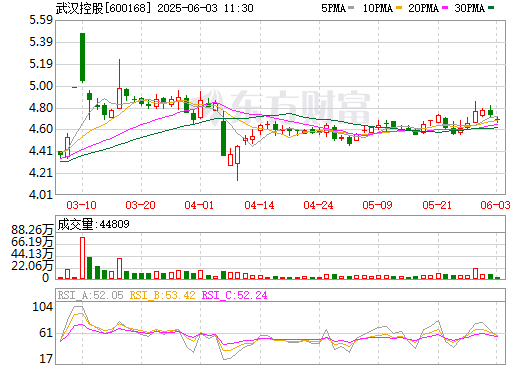The image size is (520, 365).
Task: Click the magenta 20PMA legend marker
Action: coord(445,8)
